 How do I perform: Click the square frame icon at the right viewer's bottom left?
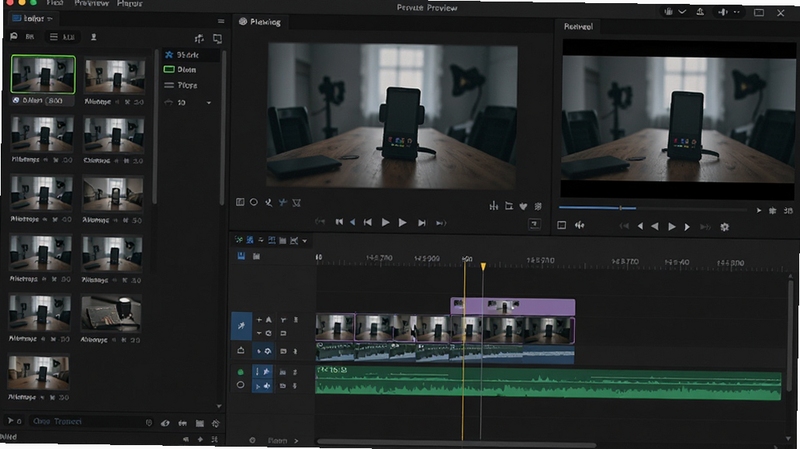point(562,225)
